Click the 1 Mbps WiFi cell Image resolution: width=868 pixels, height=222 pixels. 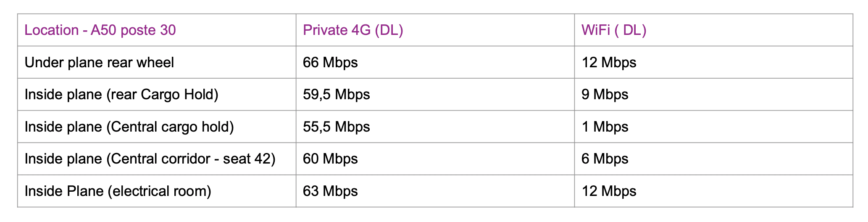(x=605, y=127)
